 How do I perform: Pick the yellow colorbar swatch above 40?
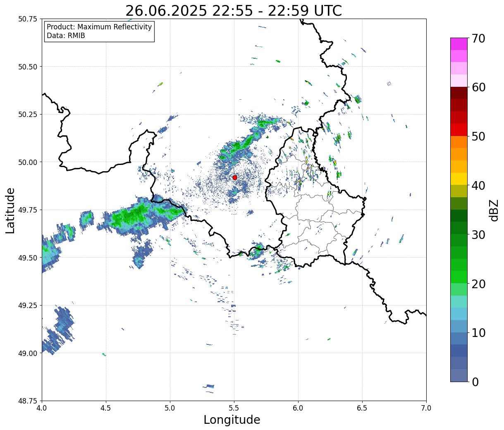[459, 179]
